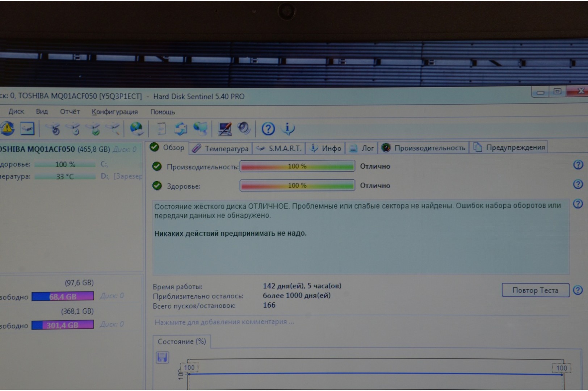Image resolution: width=588 pixels, height=391 pixels.
Task: Open the Производительность tab
Action: tap(424, 148)
